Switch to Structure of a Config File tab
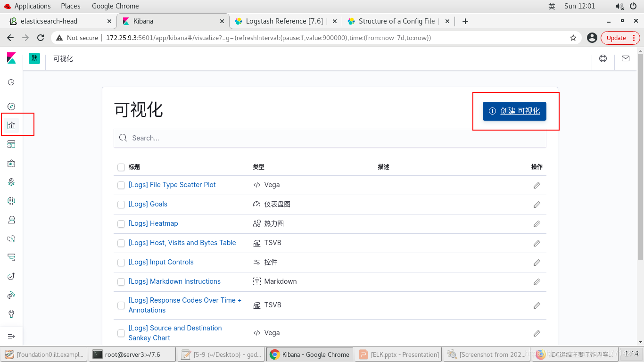 click(x=398, y=21)
